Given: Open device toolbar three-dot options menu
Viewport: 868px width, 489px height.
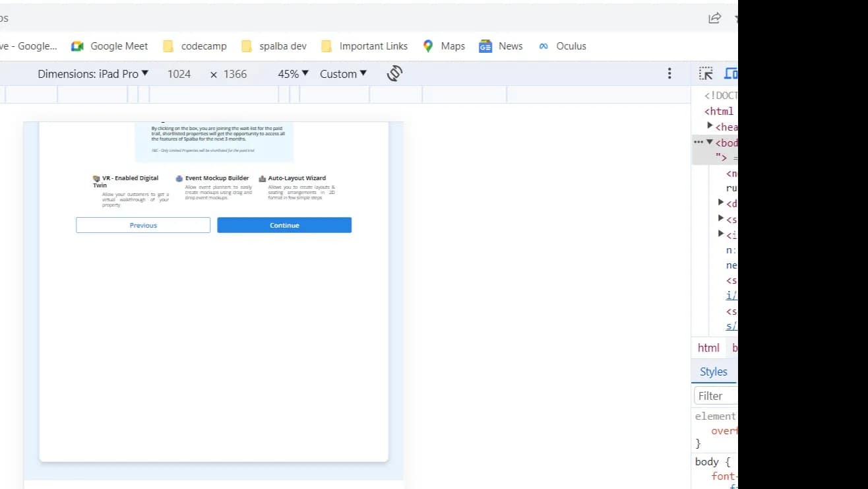Looking at the screenshot, I should coord(669,73).
